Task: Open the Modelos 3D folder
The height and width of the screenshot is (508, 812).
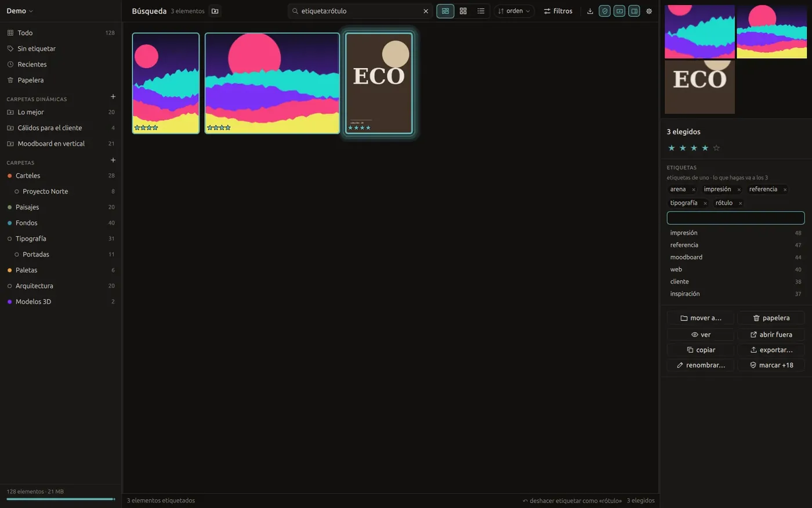Action: [x=60, y=301]
